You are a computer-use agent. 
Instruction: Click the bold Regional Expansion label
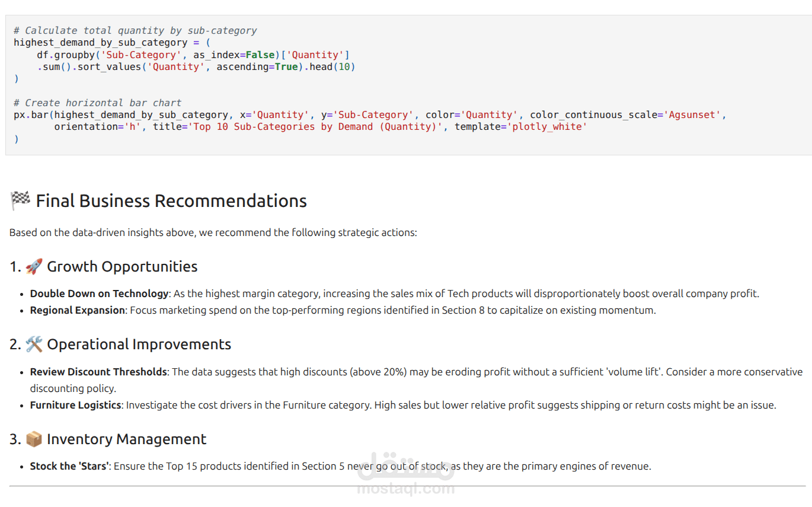coord(78,310)
